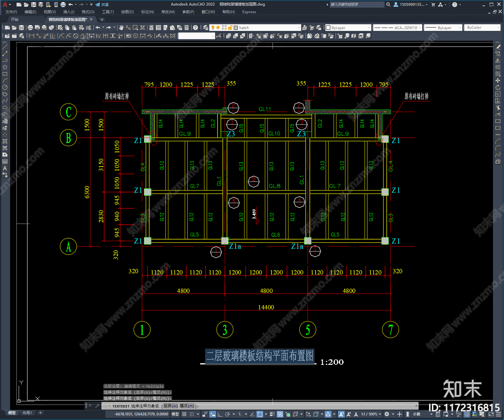The height and width of the screenshot is (420, 504).
Task: Click the Open folder icon in quick access toolbar
Action: tap(26, 4)
